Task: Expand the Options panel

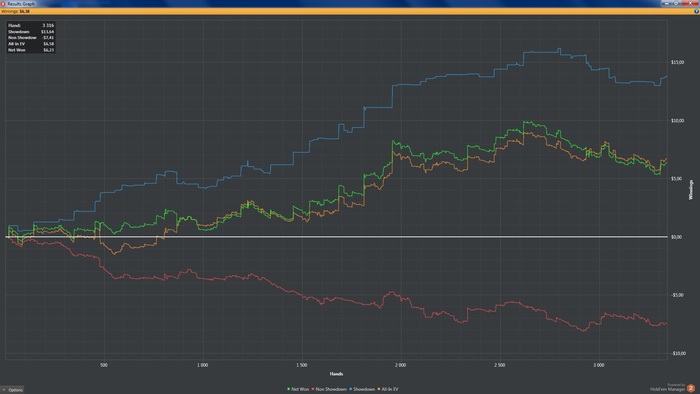Action: pyautogui.click(x=12, y=390)
